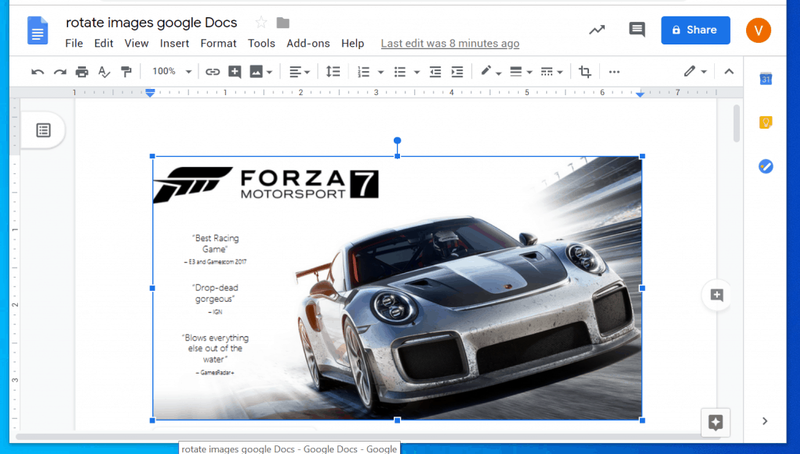Image resolution: width=800 pixels, height=454 pixels.
Task: Click the vertical scrollbar
Action: coord(736,123)
